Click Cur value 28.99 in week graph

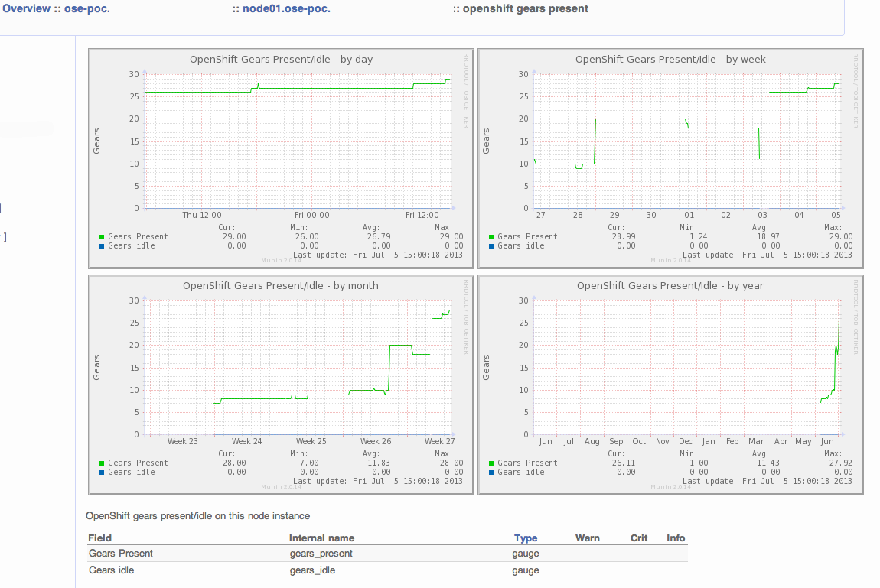tap(624, 237)
